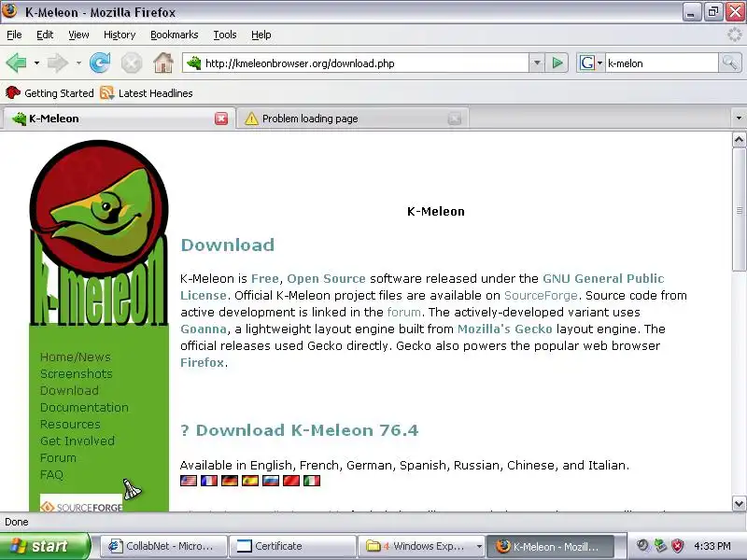747x560 pixels.
Task: Open the Getting Started bookmark
Action: [50, 92]
